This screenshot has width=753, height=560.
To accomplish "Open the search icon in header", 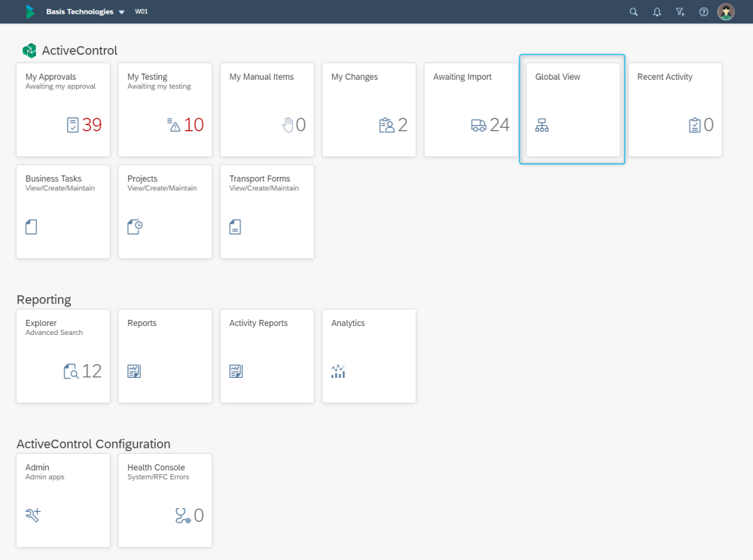I will click(633, 12).
